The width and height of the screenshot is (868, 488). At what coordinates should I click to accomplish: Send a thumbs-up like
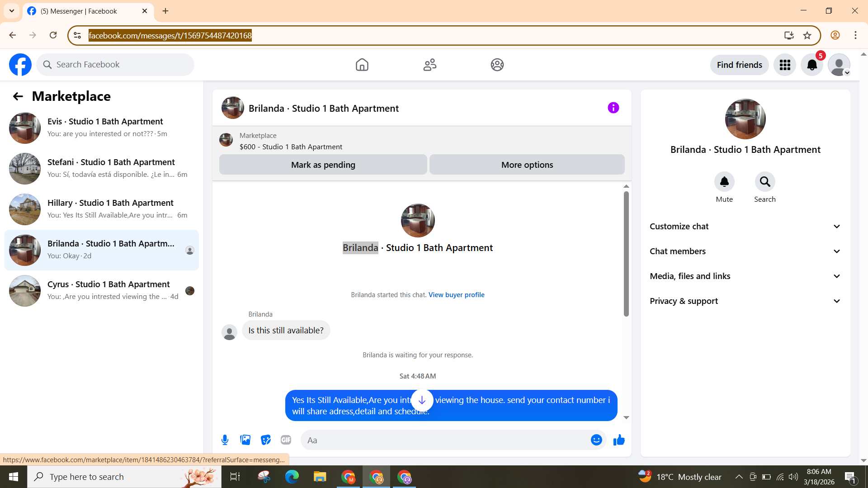click(x=619, y=440)
